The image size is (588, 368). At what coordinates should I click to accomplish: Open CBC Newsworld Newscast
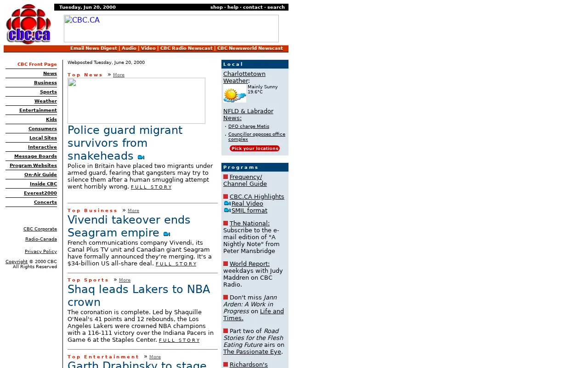(x=250, y=48)
